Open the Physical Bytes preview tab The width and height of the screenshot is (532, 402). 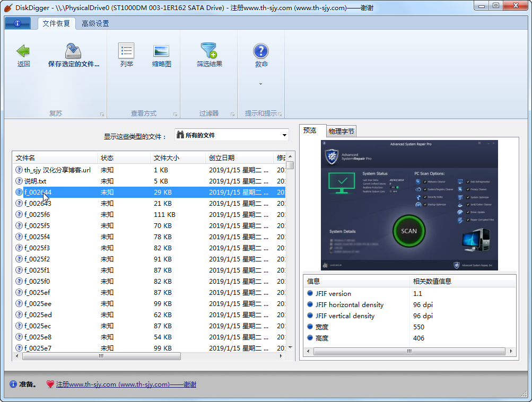coord(341,131)
